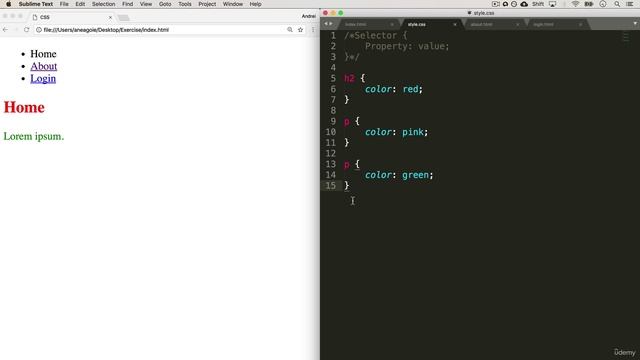Close the style.css editor tab
The height and width of the screenshot is (360, 640).
click(x=455, y=24)
